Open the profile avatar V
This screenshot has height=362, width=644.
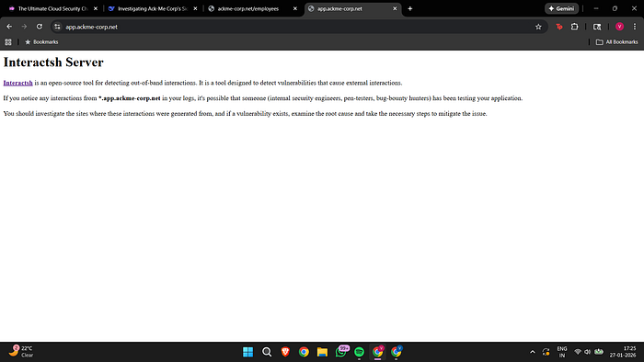[619, 27]
